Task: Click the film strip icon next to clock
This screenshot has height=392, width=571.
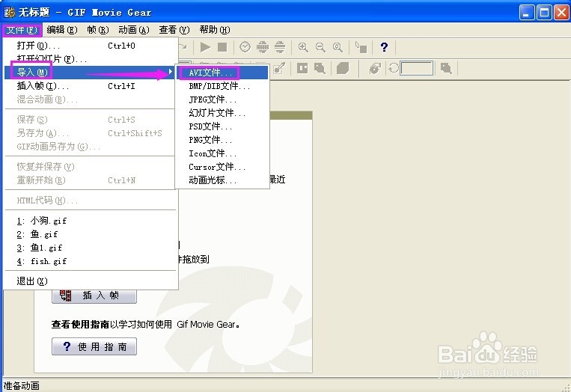Action: click(263, 47)
